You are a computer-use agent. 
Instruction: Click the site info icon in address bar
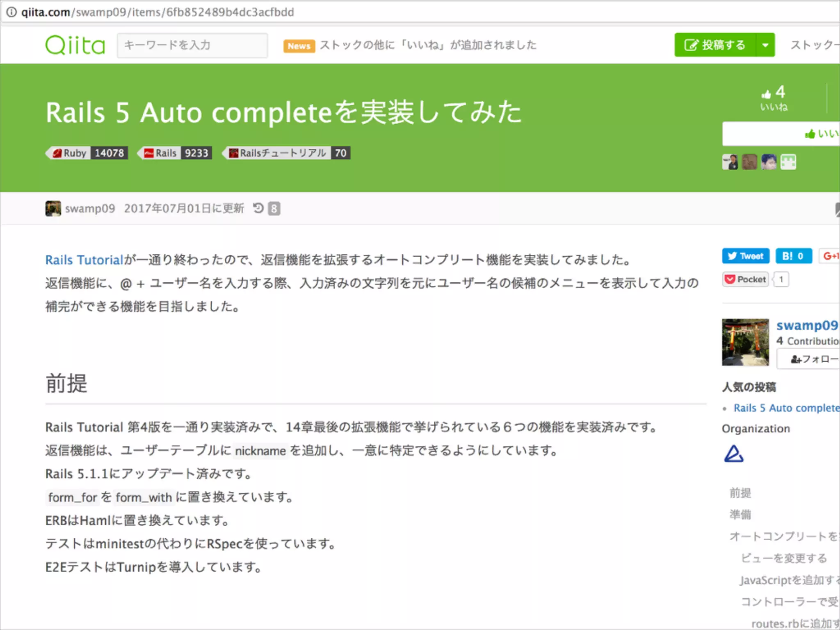[x=11, y=12]
